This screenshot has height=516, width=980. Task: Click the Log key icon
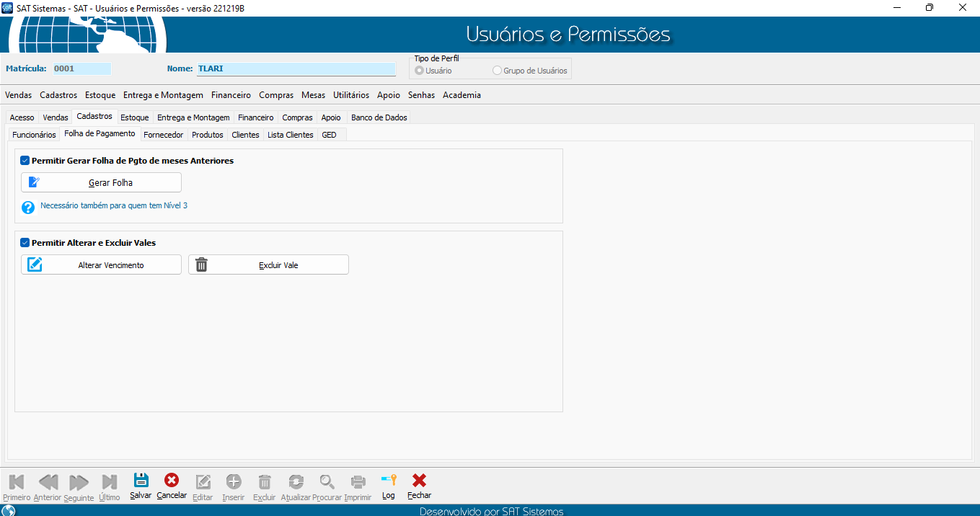pos(389,481)
